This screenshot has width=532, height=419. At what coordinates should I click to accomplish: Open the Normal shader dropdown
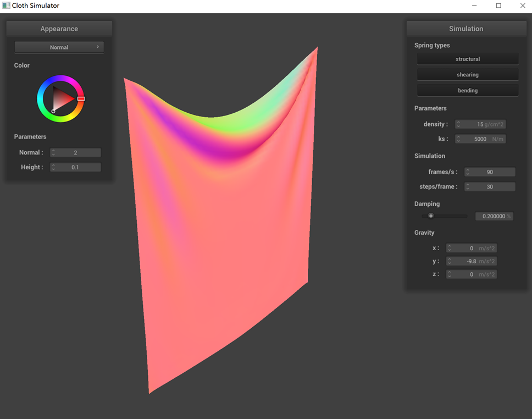click(59, 47)
